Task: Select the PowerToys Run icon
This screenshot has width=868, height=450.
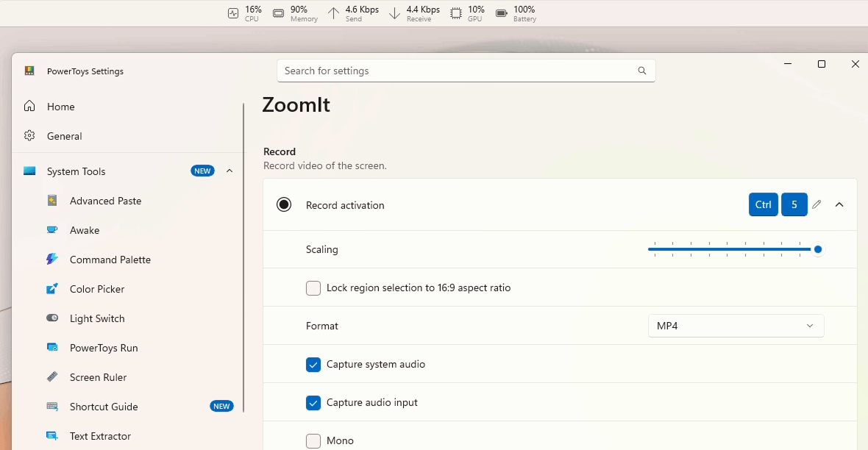Action: tap(52, 347)
